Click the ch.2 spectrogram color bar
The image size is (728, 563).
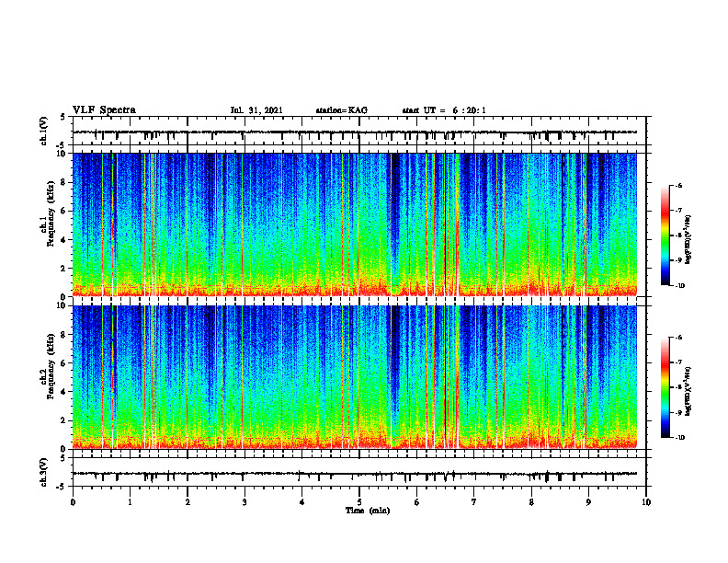[x=665, y=387]
